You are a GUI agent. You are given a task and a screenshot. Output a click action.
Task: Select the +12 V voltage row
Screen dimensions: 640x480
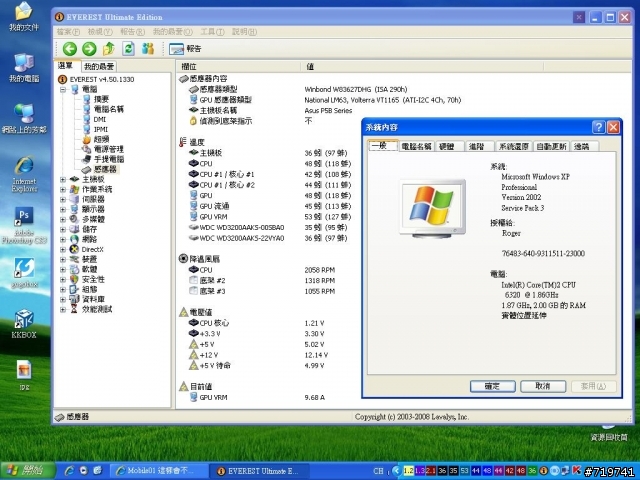point(259,355)
